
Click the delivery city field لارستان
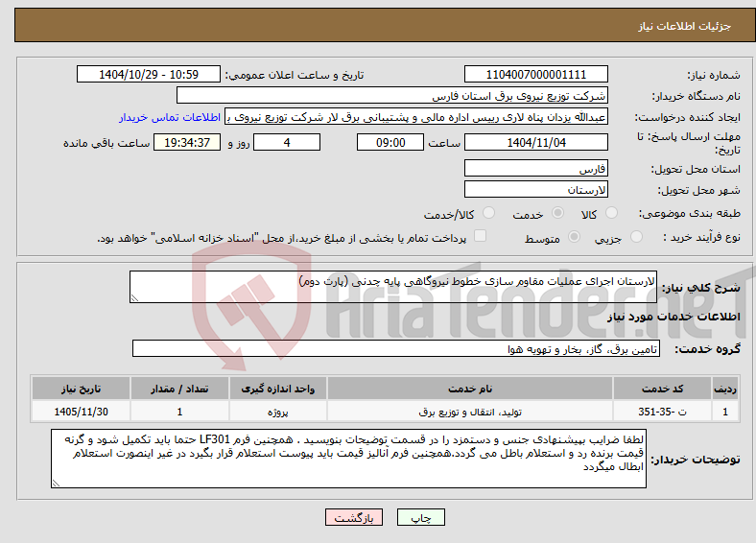(x=535, y=189)
